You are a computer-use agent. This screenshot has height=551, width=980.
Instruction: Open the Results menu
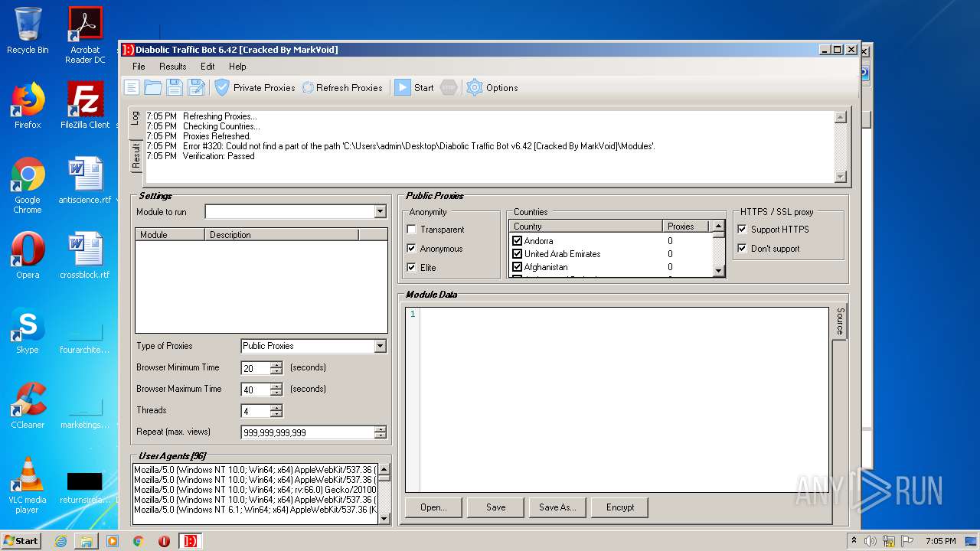pyautogui.click(x=173, y=67)
